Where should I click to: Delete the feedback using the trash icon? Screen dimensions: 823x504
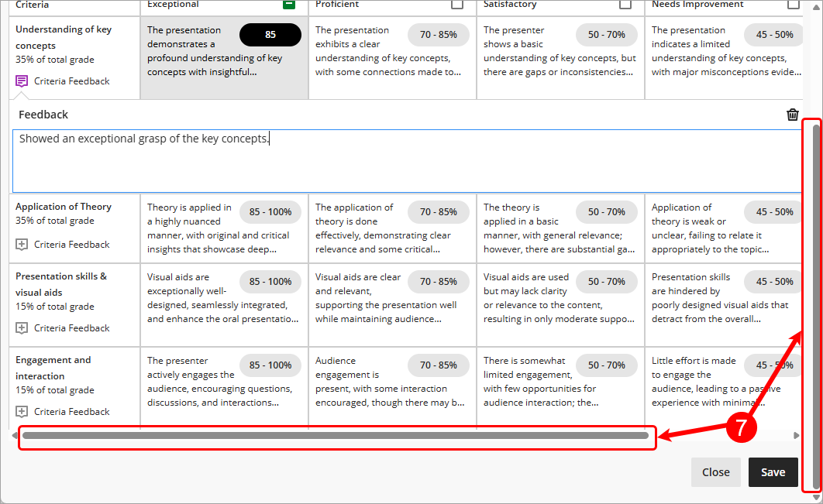792,115
